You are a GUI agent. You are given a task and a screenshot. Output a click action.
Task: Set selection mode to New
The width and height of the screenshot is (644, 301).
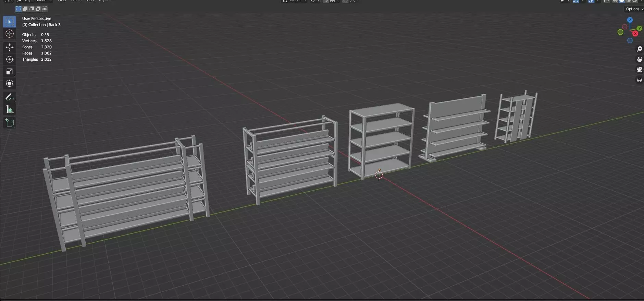point(18,9)
